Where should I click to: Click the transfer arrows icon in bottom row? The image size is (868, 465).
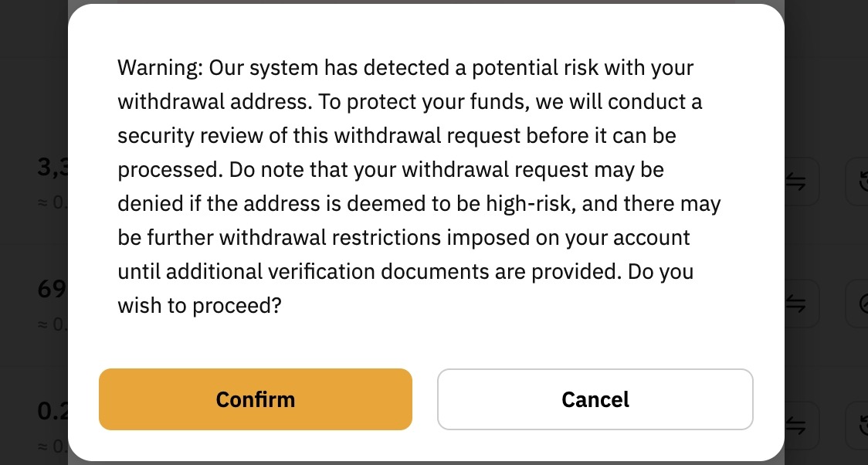click(798, 424)
